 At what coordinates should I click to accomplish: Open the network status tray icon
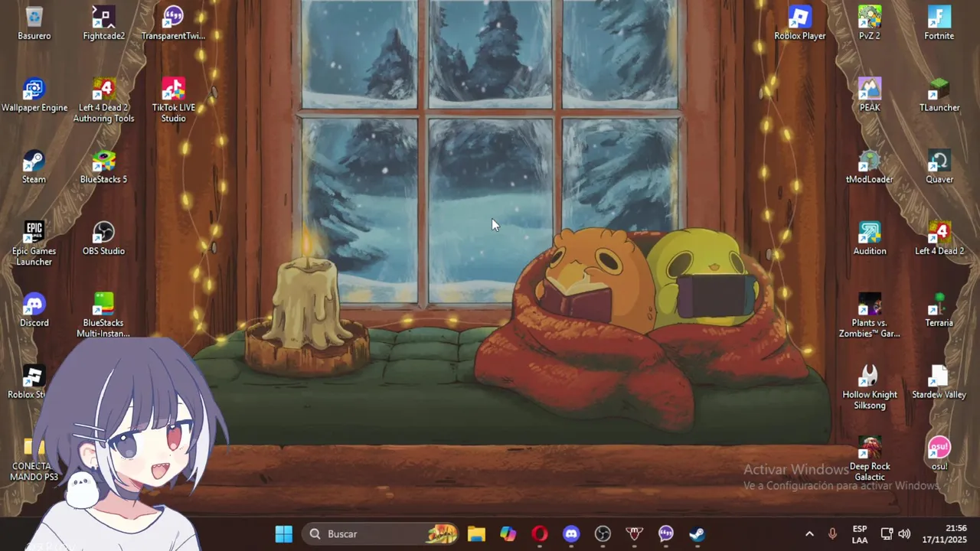887,533
